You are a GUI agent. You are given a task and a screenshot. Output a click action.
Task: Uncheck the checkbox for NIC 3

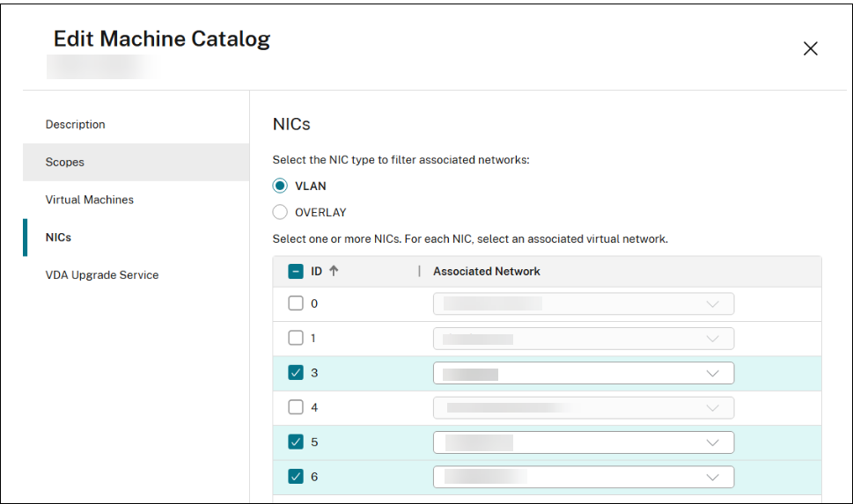coord(296,373)
